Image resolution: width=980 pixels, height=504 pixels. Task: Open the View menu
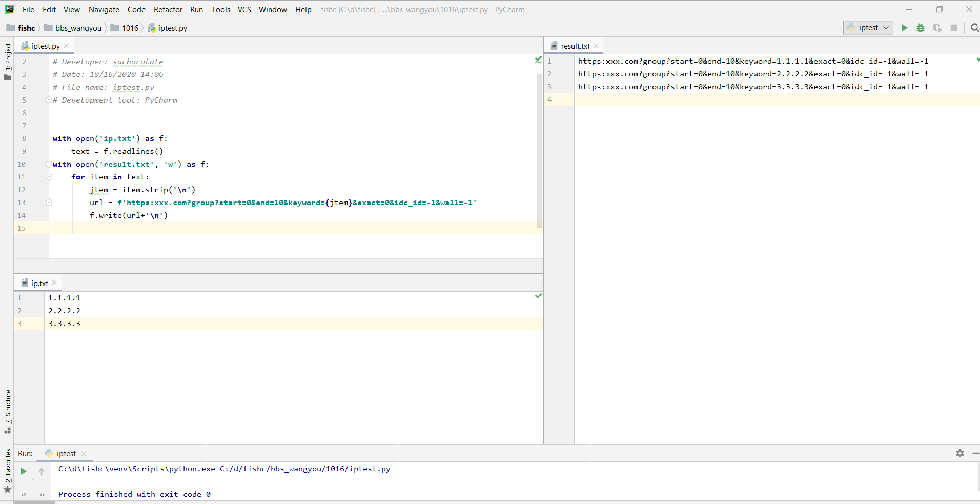point(72,10)
